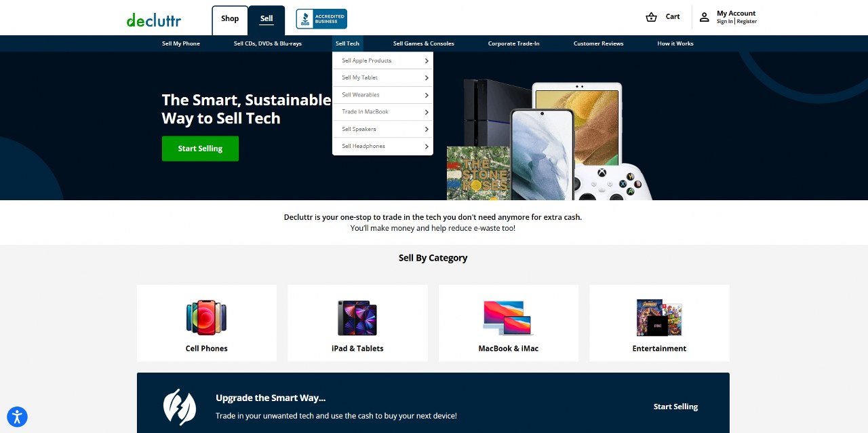This screenshot has height=433, width=868.
Task: Open the shopping cart icon
Action: [x=652, y=17]
